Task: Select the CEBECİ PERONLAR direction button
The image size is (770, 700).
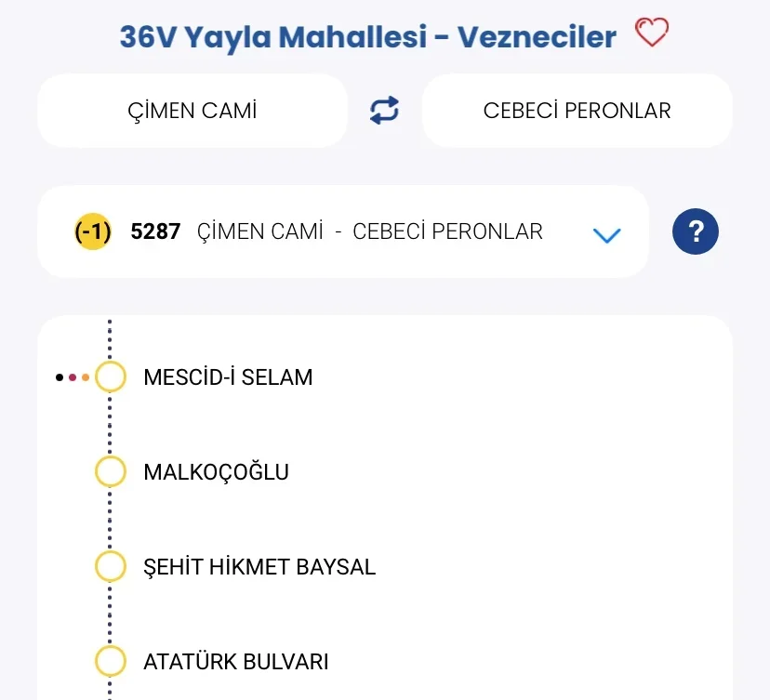Action: tap(577, 111)
